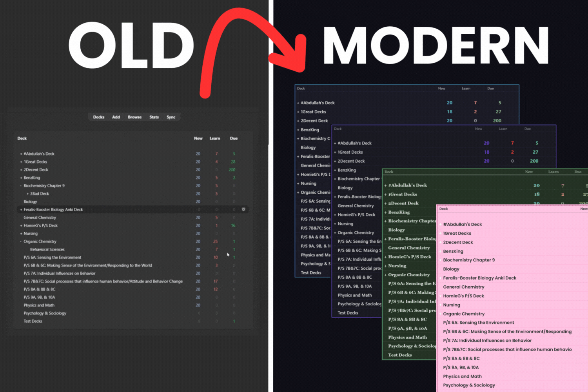
Task: Expand 3Bad Deck subdeck
Action: tap(27, 194)
